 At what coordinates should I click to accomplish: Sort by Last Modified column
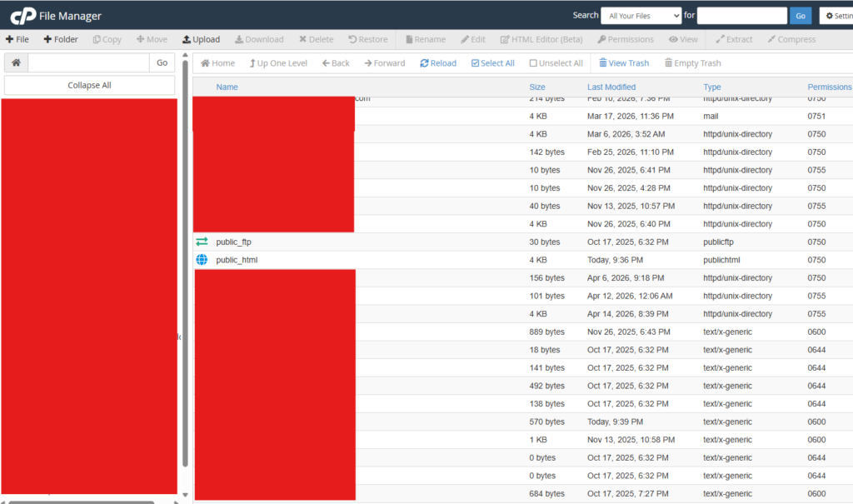click(x=611, y=87)
